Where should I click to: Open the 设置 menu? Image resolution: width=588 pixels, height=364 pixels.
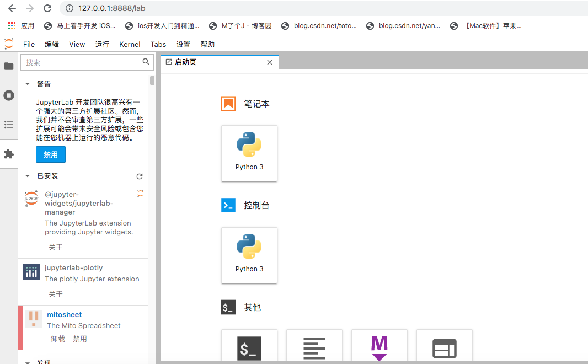183,44
